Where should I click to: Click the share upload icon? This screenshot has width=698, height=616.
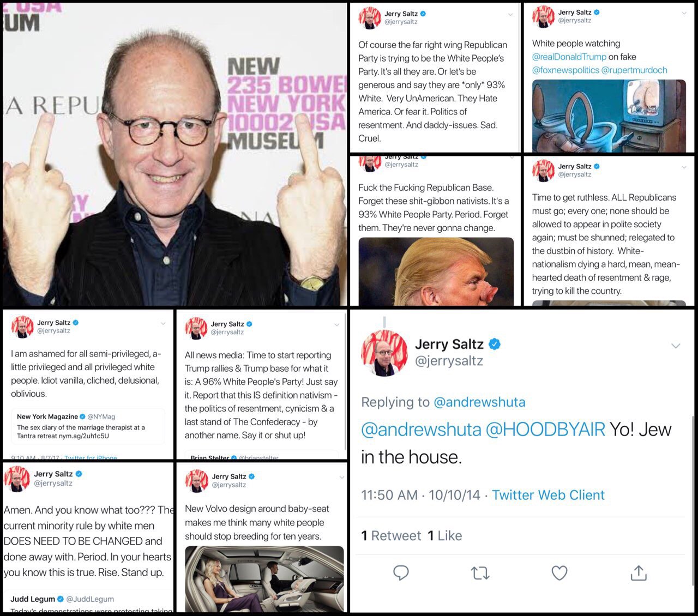[639, 572]
